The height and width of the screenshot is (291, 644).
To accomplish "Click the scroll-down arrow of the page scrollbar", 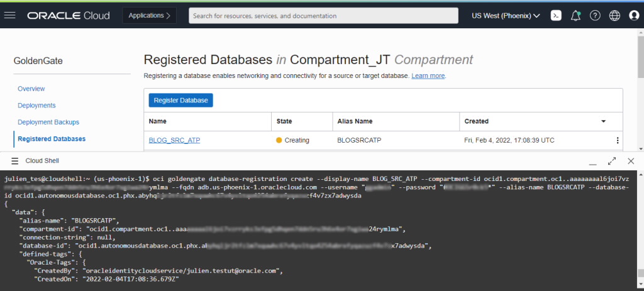I will pos(641,148).
